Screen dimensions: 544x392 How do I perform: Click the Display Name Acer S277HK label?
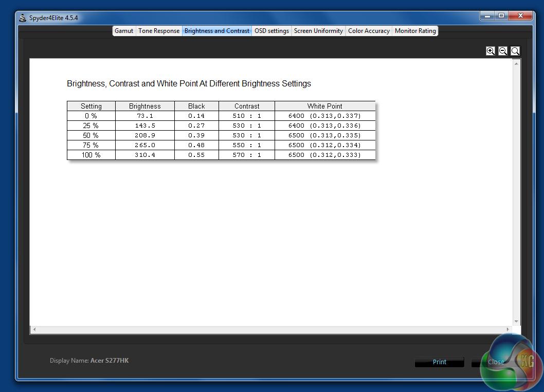click(89, 361)
